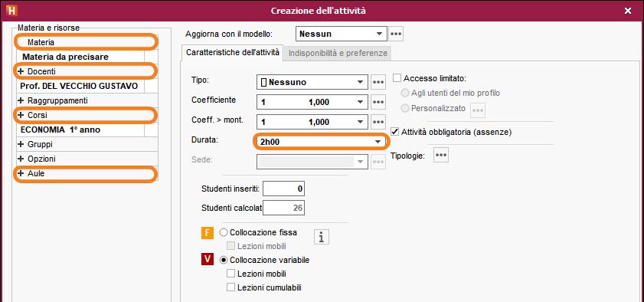Click the red V variable placement icon
The height and width of the screenshot is (302, 644).
coord(208,260)
